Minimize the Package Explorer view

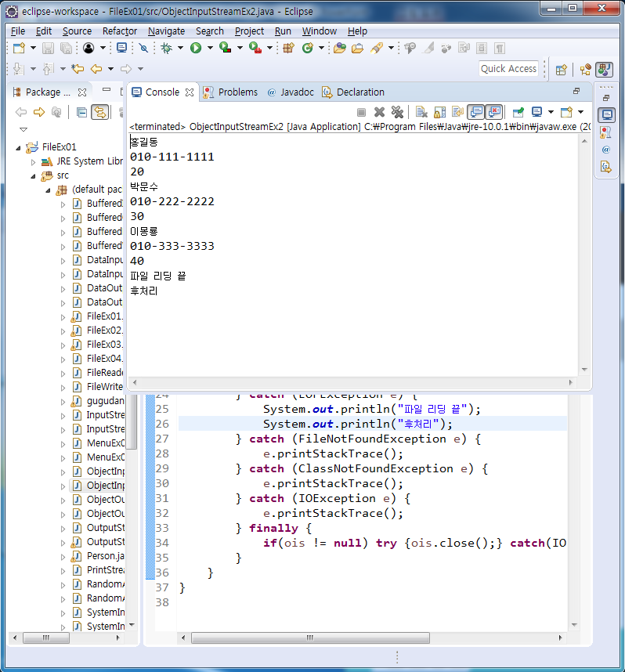pos(107,89)
